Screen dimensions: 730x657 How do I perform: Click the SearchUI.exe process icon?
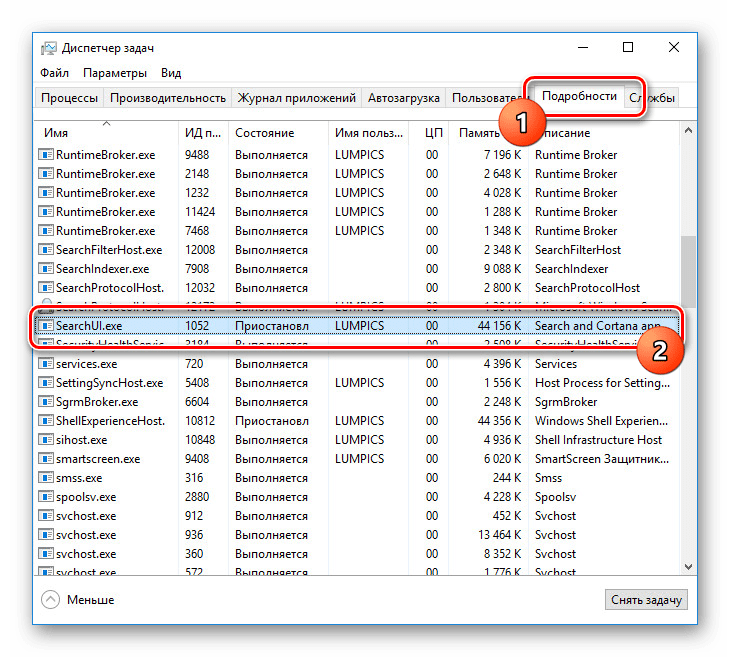(46, 325)
